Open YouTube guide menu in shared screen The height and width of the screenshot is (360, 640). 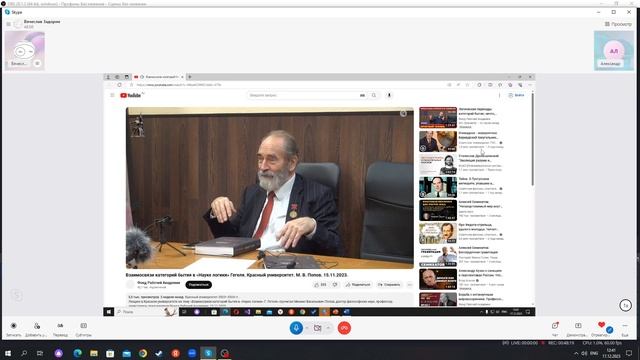[112, 95]
